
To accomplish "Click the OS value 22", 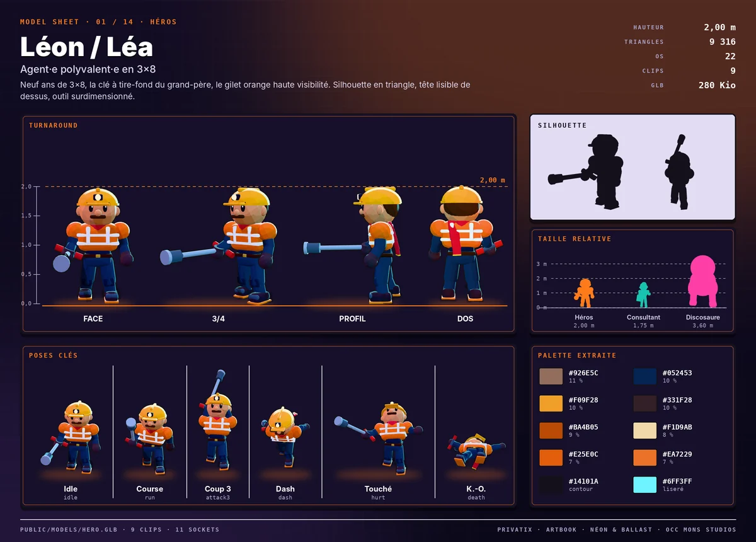I will 730,56.
